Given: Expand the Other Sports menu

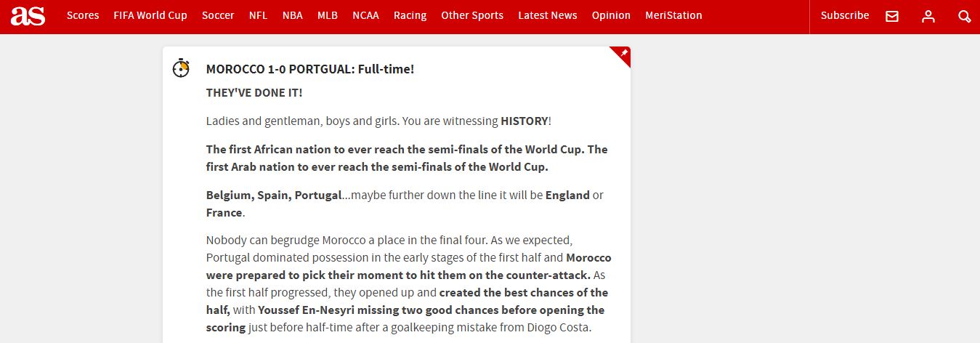Looking at the screenshot, I should click(472, 15).
